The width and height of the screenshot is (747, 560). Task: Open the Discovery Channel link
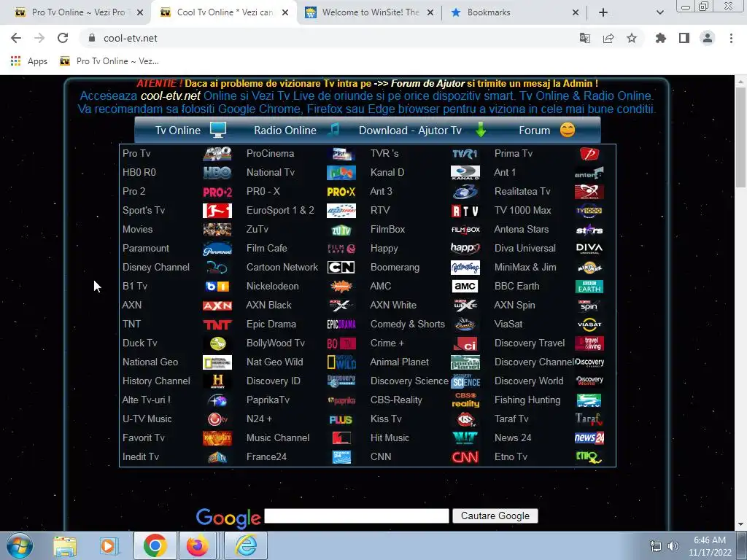535,362
